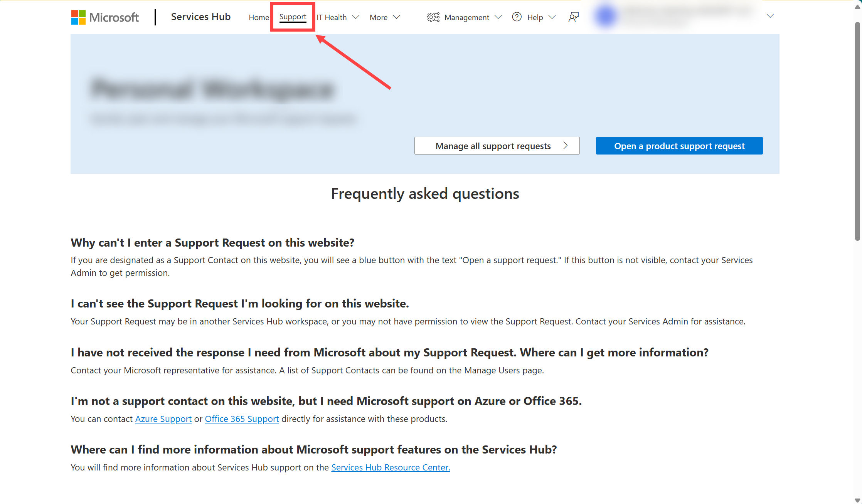Expand the More dropdown menu
The height and width of the screenshot is (504, 862).
pyautogui.click(x=383, y=17)
